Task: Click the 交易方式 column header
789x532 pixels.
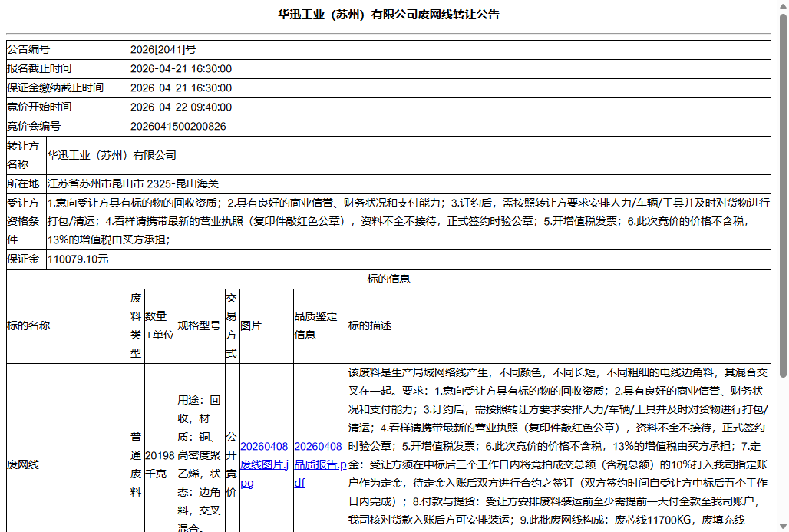Action: click(232, 325)
